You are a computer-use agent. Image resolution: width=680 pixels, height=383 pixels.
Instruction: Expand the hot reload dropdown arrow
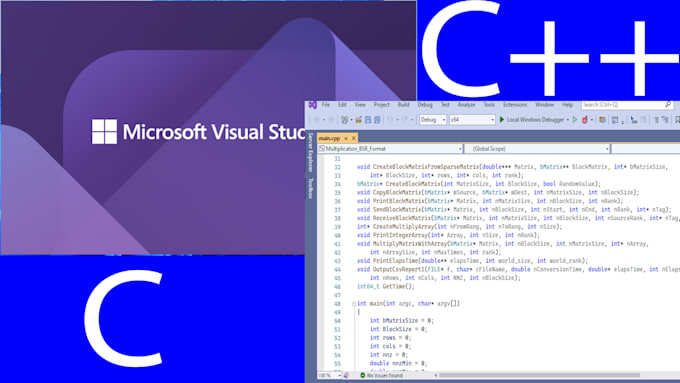(x=592, y=120)
